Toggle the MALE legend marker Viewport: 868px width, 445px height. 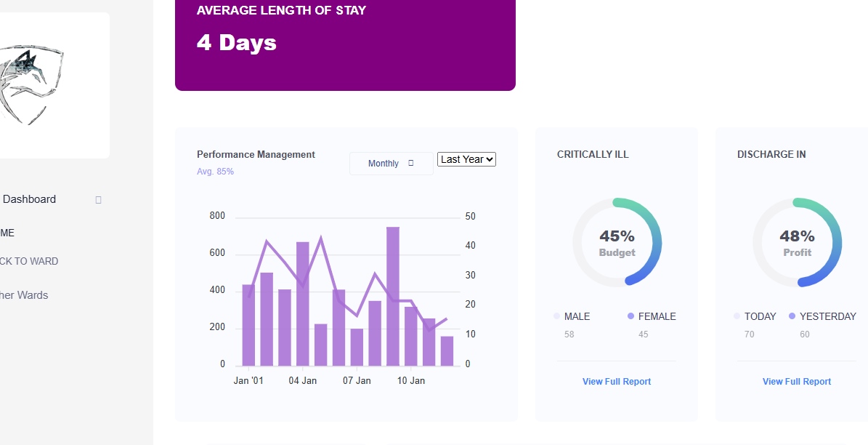(x=557, y=316)
